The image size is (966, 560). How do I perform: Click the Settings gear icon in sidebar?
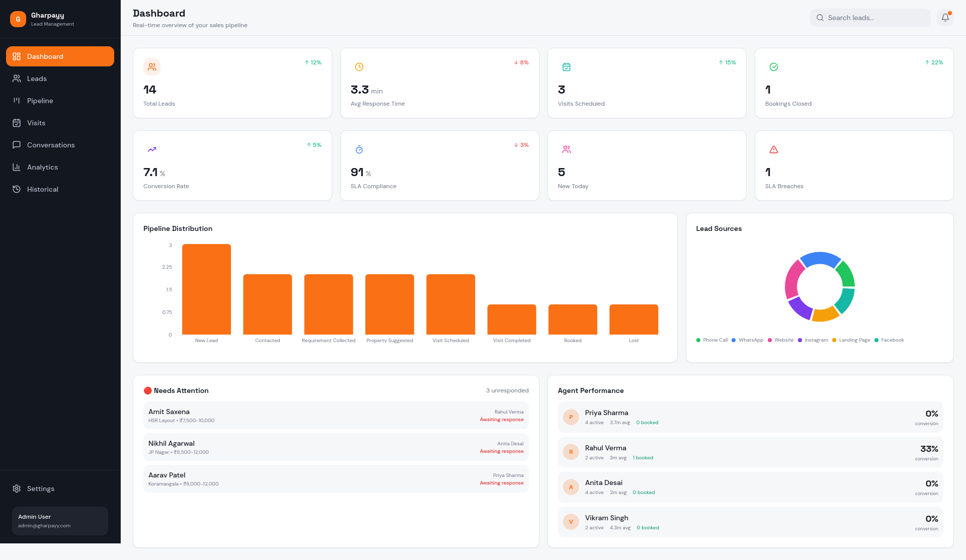[17, 489]
